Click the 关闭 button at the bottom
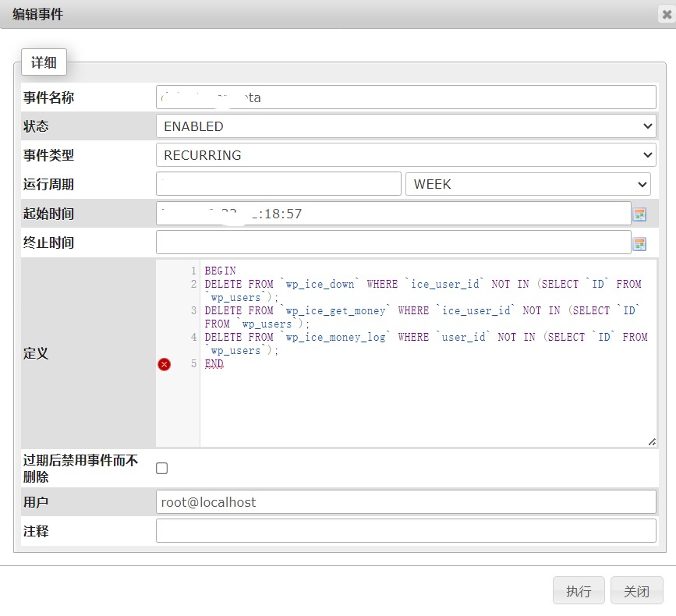Image resolution: width=676 pixels, height=616 pixels. pos(636,590)
